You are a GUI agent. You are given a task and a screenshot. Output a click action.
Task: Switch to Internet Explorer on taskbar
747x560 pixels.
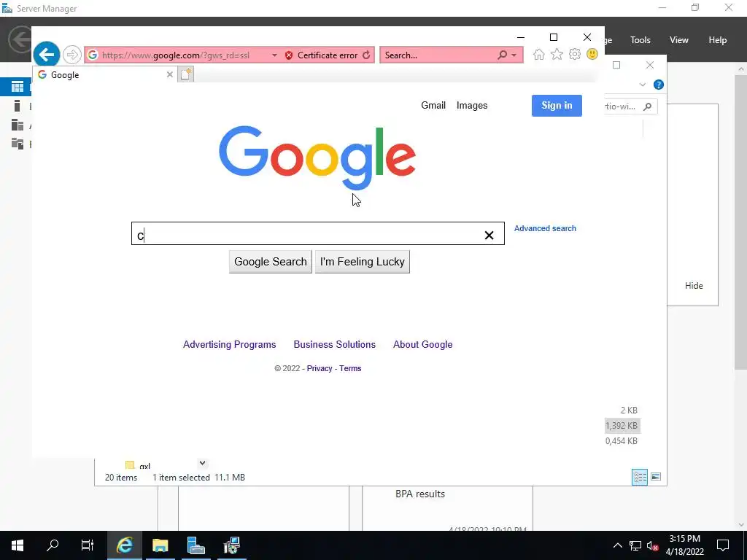pyautogui.click(x=124, y=545)
